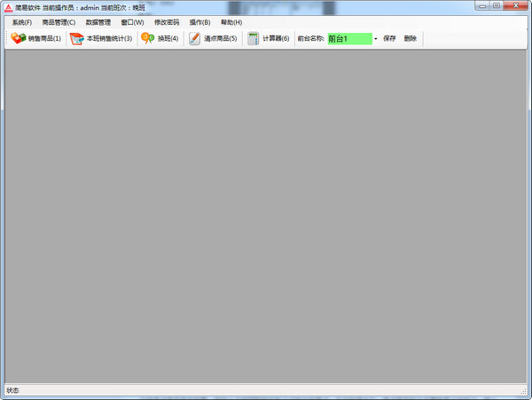
Task: Open the 帮助(H) menu
Action: (x=231, y=22)
